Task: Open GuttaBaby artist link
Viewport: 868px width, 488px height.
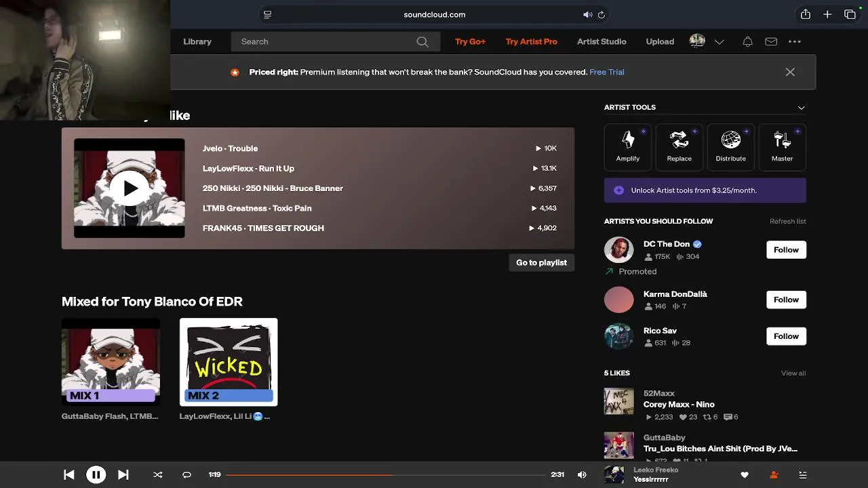Action: [x=665, y=438]
